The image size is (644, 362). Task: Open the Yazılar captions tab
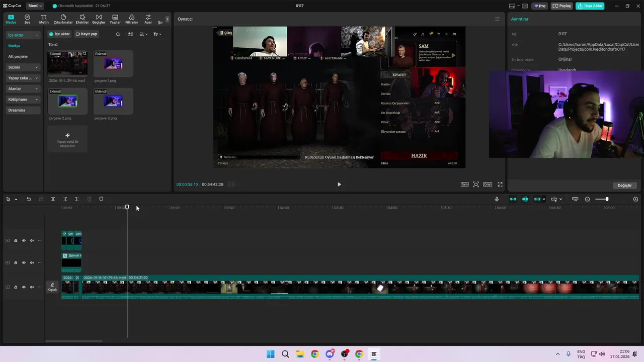tap(115, 19)
